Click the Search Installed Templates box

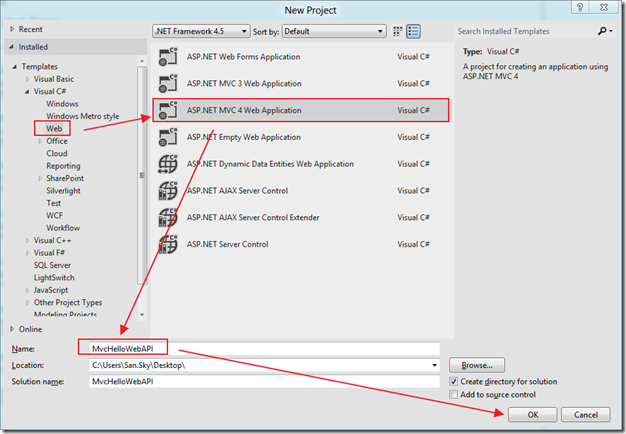(525, 31)
